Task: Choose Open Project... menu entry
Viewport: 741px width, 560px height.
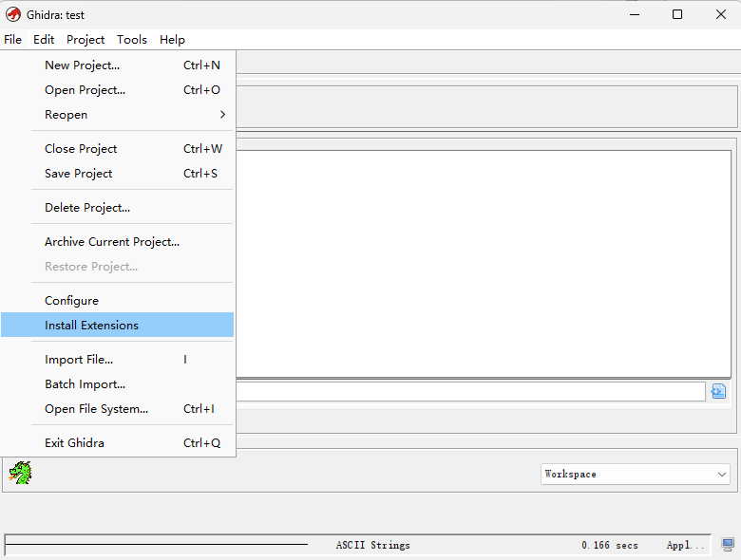Action: (x=117, y=90)
